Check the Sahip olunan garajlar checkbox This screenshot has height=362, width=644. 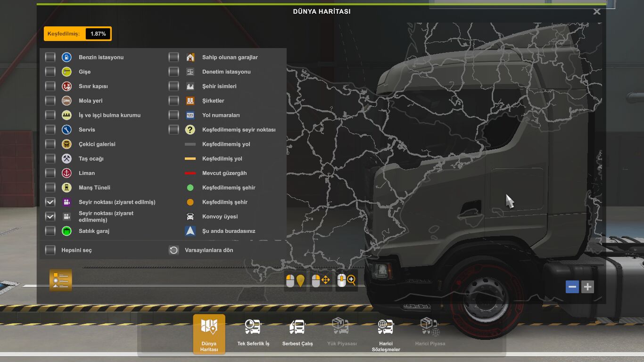coord(174,58)
